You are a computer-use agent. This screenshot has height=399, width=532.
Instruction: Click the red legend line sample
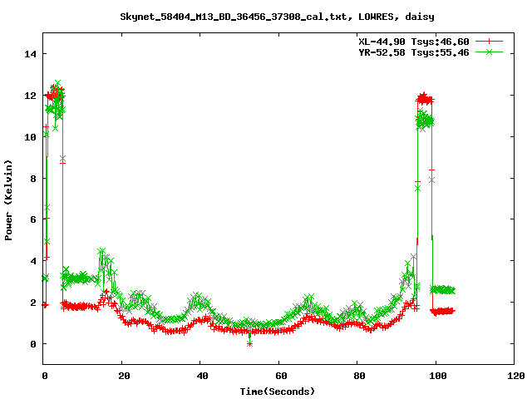point(489,42)
